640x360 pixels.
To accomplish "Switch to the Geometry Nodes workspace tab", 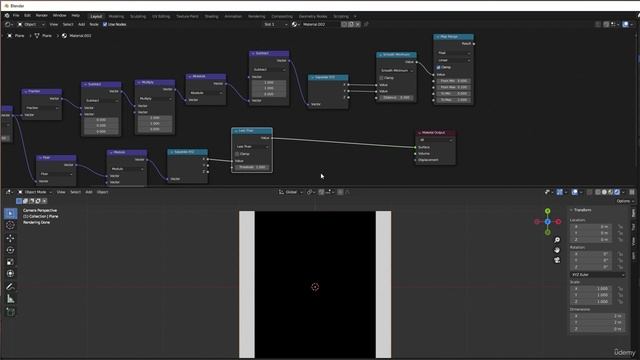I will tap(313, 16).
